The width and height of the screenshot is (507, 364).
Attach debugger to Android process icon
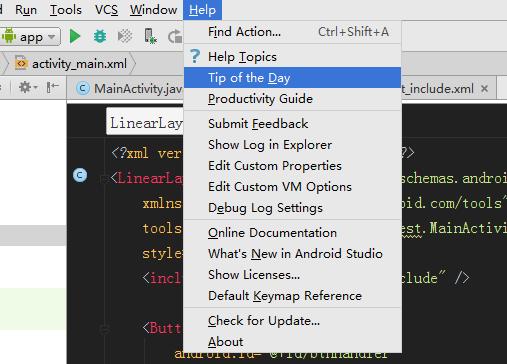click(x=150, y=36)
